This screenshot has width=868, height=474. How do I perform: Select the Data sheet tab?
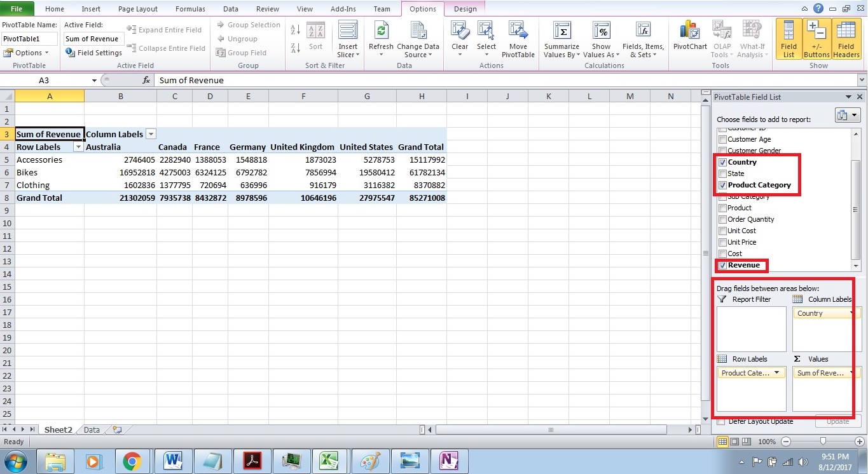point(91,430)
